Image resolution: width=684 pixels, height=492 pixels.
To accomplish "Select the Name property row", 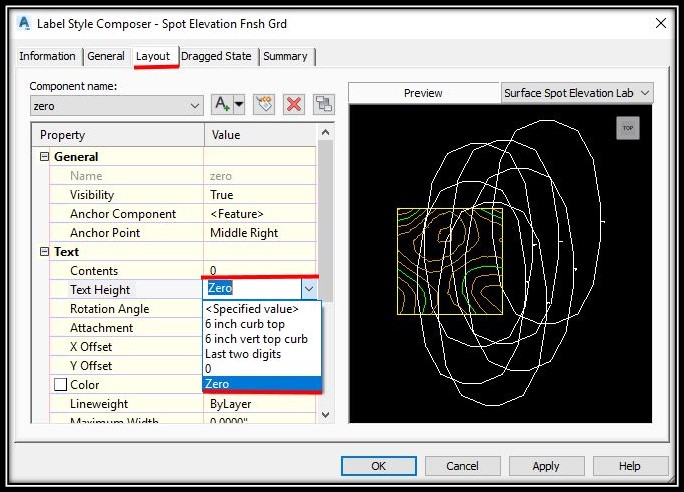I will [x=182, y=176].
